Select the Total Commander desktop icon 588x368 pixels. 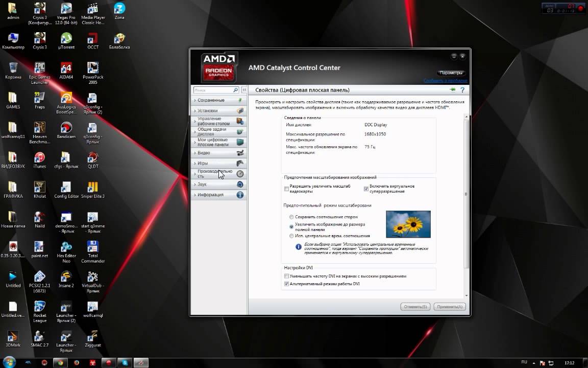[x=93, y=251]
